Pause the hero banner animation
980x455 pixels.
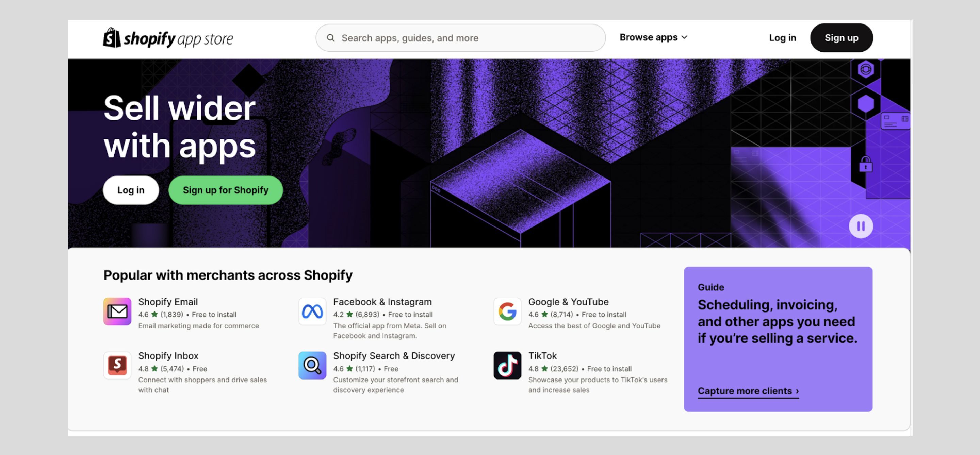pos(861,226)
